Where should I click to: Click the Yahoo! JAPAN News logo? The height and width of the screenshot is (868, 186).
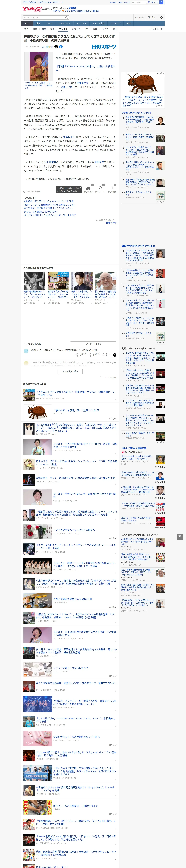(x=37, y=9)
